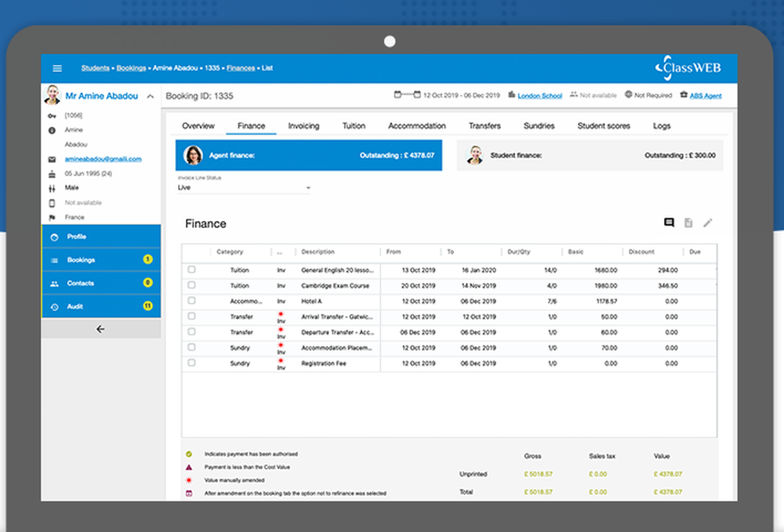This screenshot has height=532, width=784.
Task: Follow the Students breadcrumb link
Action: click(x=95, y=68)
